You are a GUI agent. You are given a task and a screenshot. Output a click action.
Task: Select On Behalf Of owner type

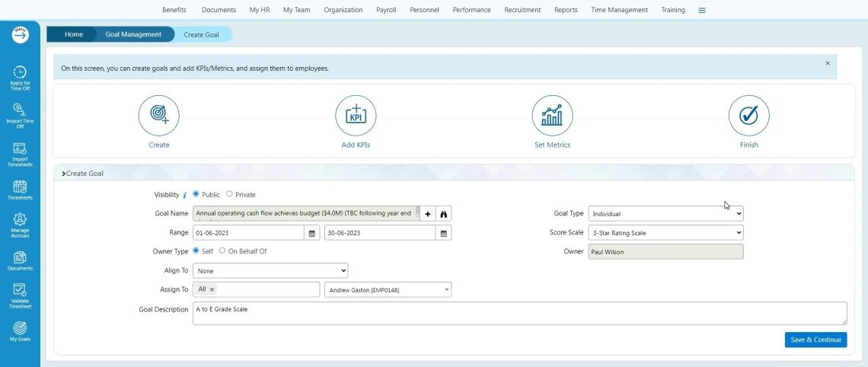point(222,251)
